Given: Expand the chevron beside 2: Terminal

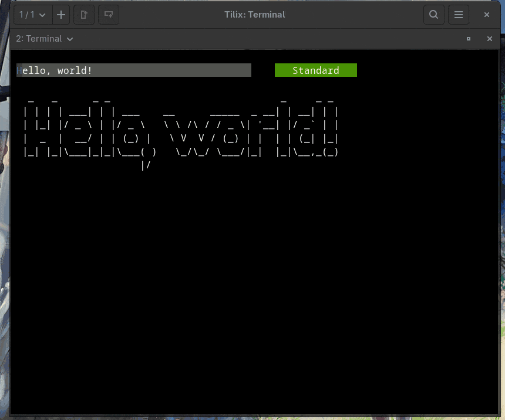Looking at the screenshot, I should tap(70, 39).
